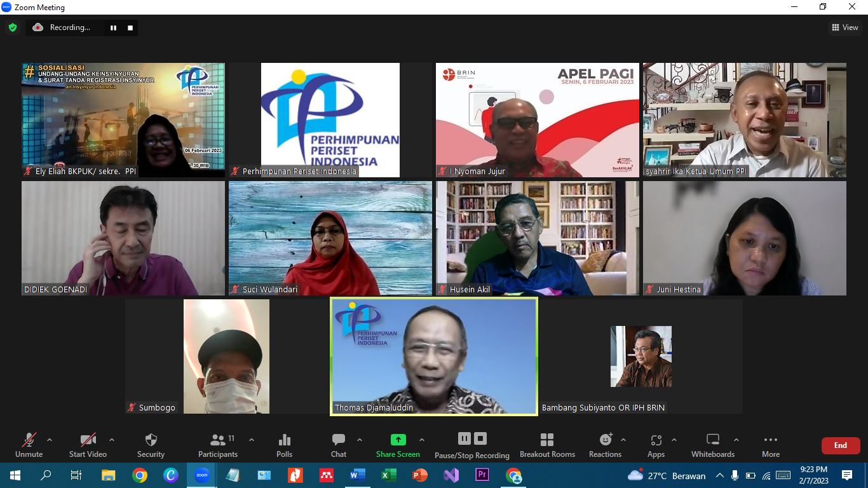Screen dimensions: 868x488
Task: Unmute the microphone in Zoom toolbar
Action: [x=29, y=445]
